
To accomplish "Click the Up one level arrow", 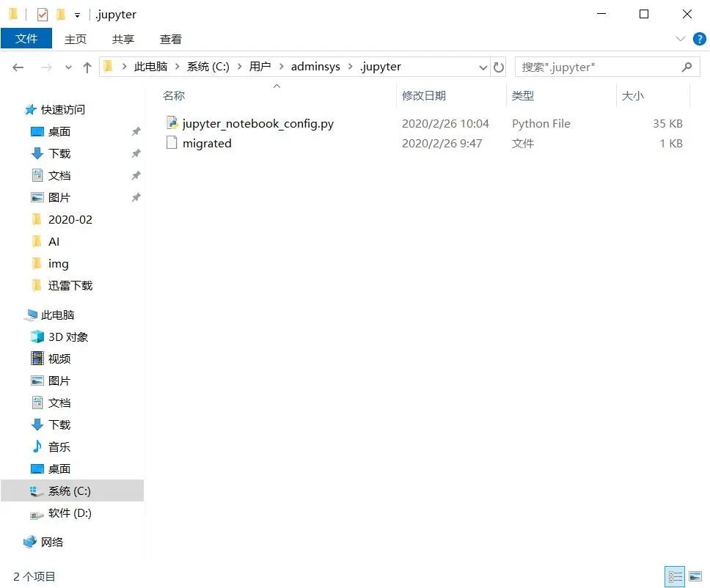I will tap(87, 67).
